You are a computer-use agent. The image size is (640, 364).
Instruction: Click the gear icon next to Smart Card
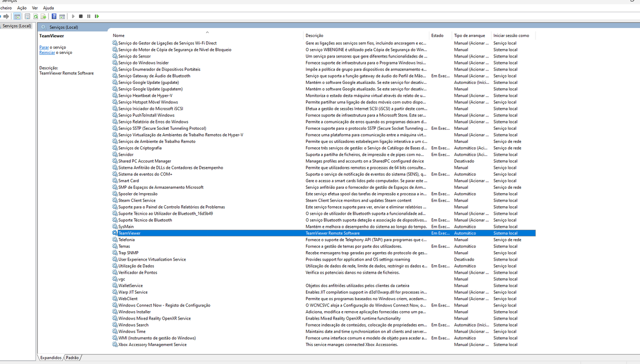115,181
